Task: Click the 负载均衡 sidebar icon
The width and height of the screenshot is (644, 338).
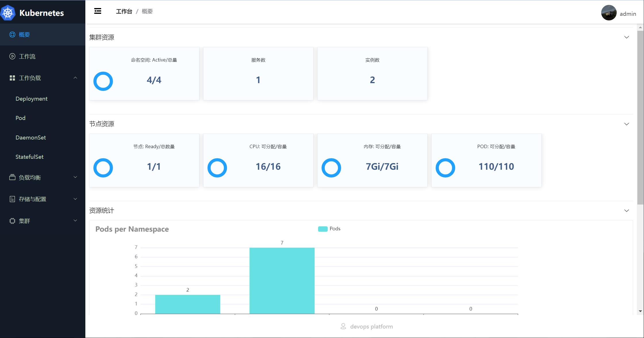Action: [x=12, y=177]
